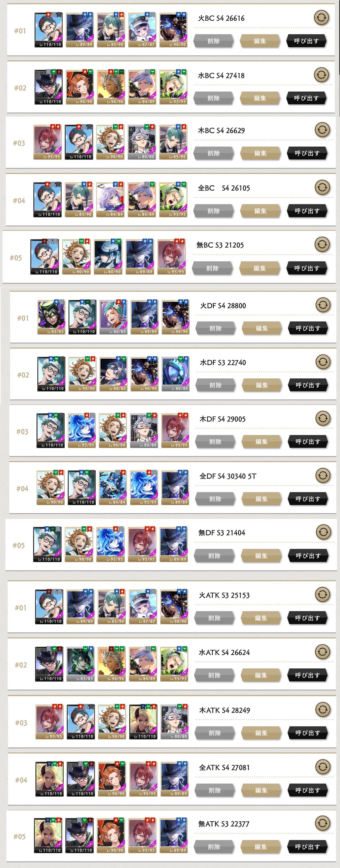Click 呼び出す for 火ATK S3 25153
The height and width of the screenshot is (868, 340).
point(307,618)
